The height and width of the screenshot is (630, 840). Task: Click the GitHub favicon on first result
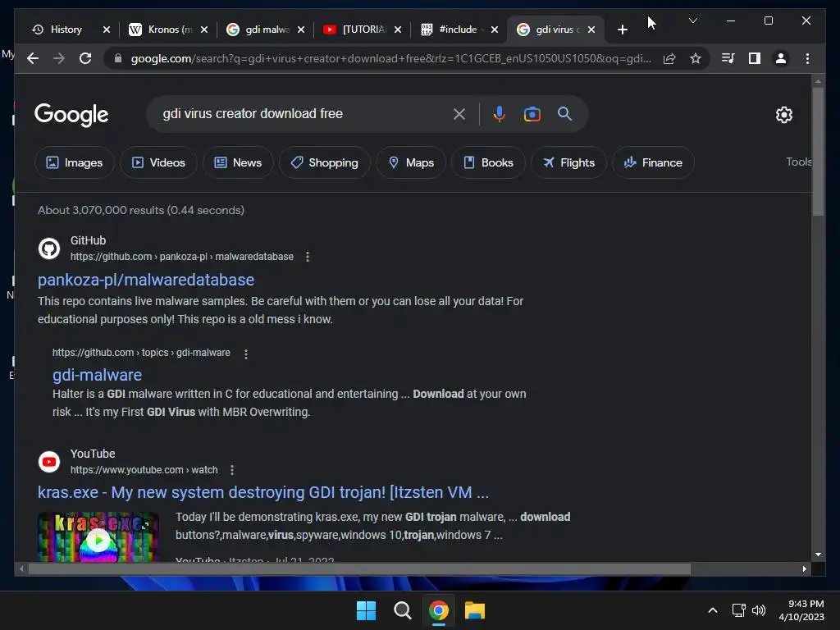[49, 249]
